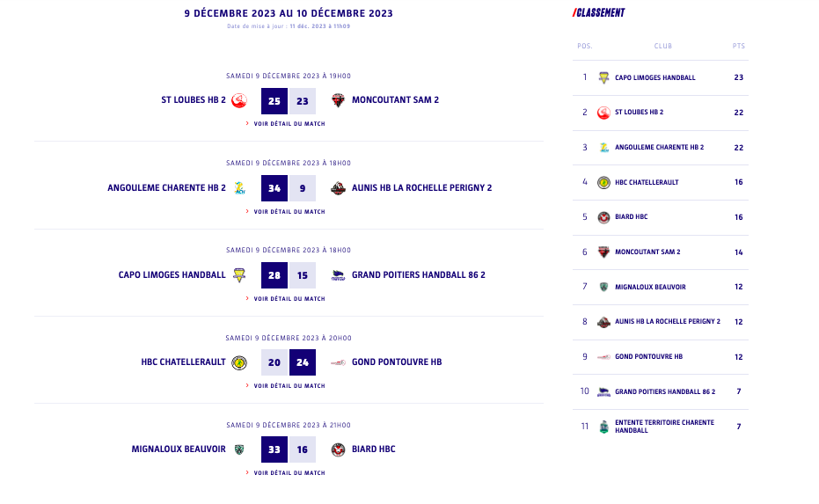Viewport: 819px width, 504px height.
Task: Click Aunis HB La Rochelle logo beside score 9
Action: (x=338, y=187)
